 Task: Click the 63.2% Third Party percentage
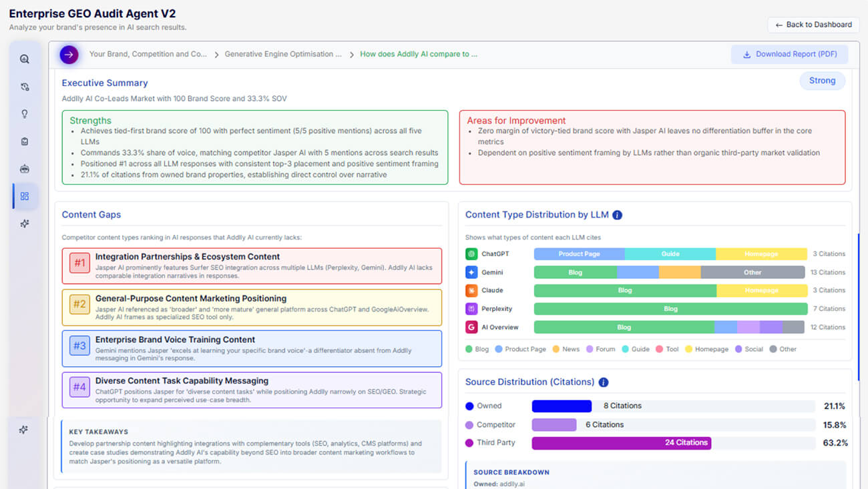click(x=835, y=443)
